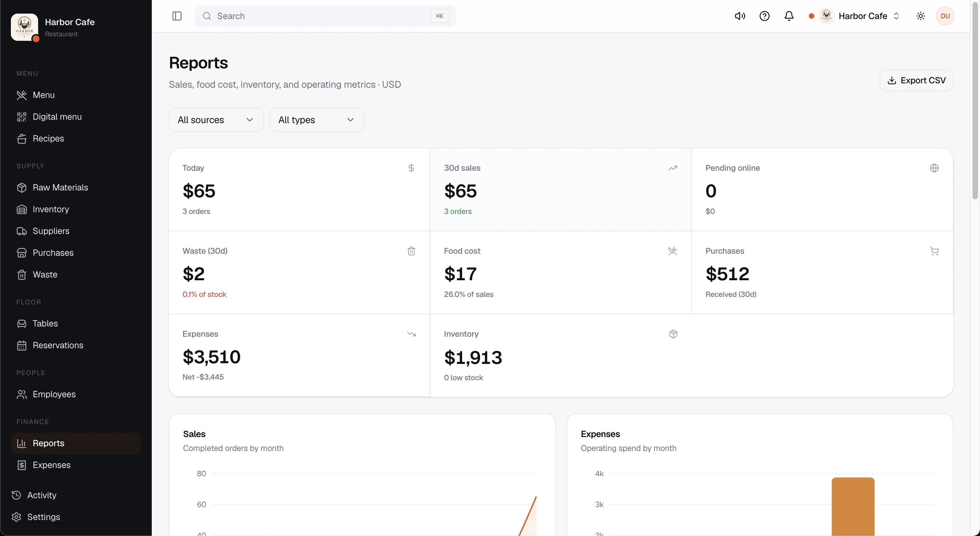Screen dimensions: 980x536
Task: Click the Pending online '$0' amount
Action: [x=710, y=211]
